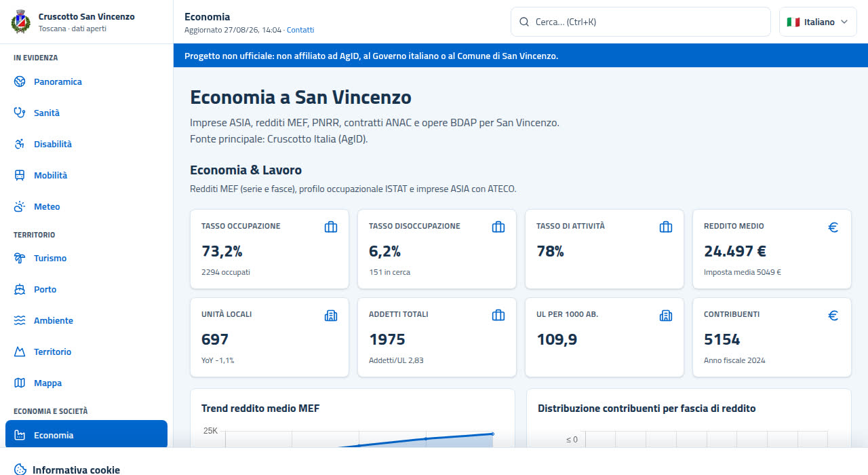Open the Unità locali card
The width and height of the screenshot is (868, 475).
(x=270, y=337)
